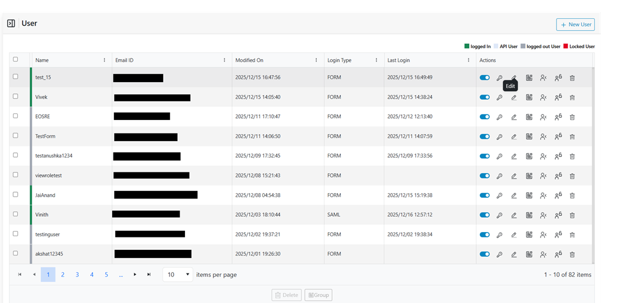Click the dashboard-grid icon in the Vinith row
Viewport: 644px width, 303px height.
click(529, 215)
